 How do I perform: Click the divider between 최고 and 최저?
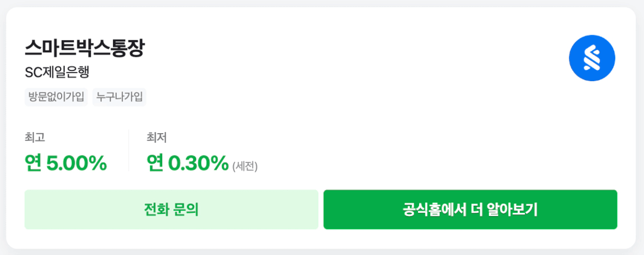(129, 151)
